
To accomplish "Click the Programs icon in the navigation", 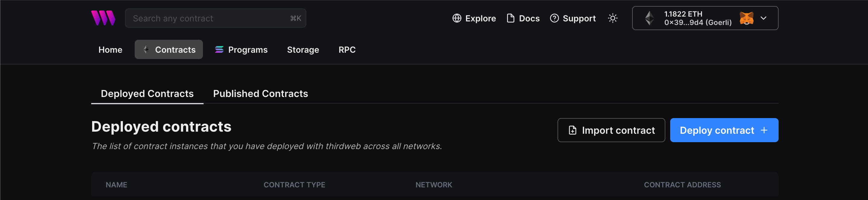I will [x=219, y=49].
